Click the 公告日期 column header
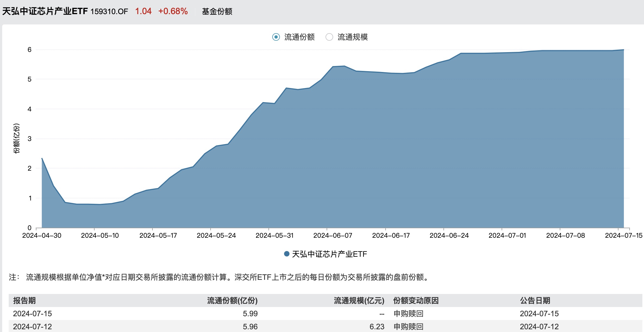The width and height of the screenshot is (644, 332). (535, 300)
